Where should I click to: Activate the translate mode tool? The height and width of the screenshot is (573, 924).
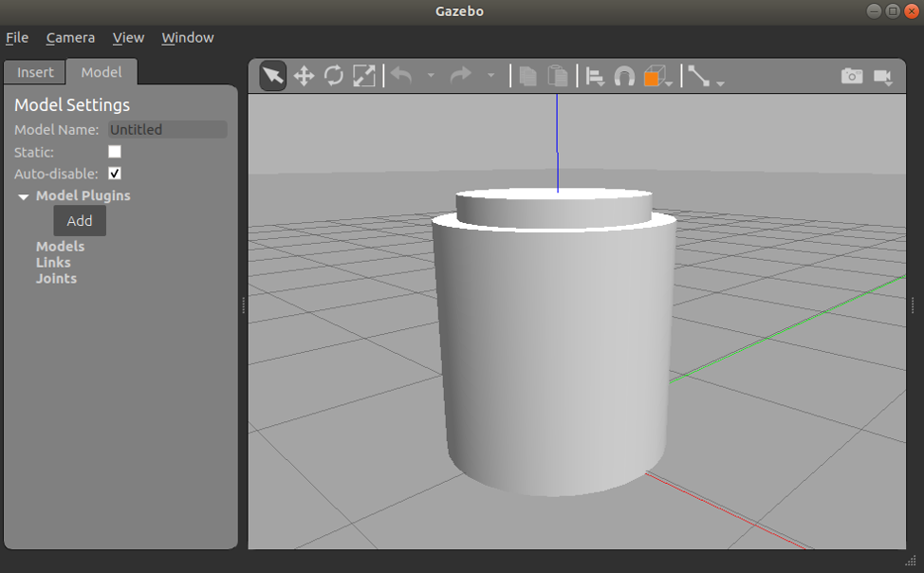click(304, 76)
